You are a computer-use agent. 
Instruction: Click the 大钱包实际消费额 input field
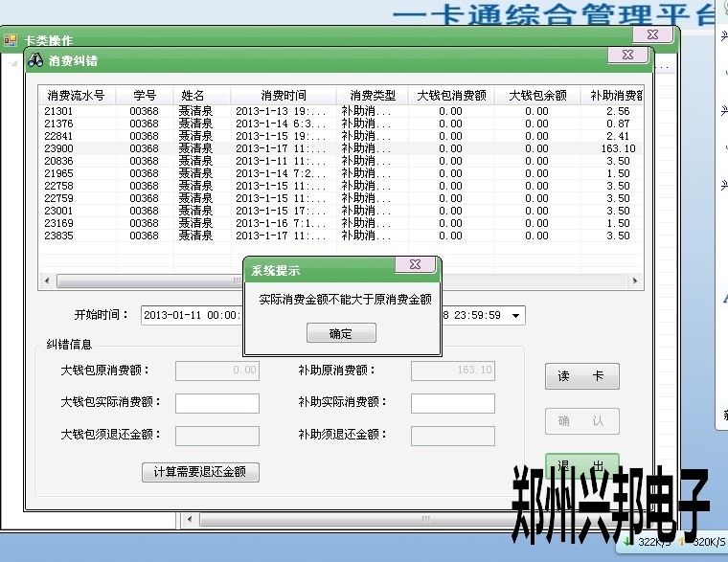pyautogui.click(x=217, y=403)
